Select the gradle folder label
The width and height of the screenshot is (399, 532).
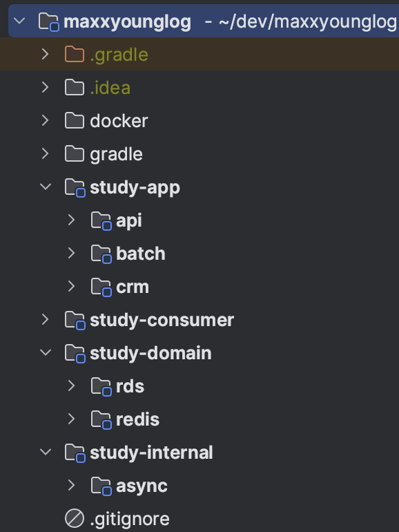pyautogui.click(x=116, y=155)
